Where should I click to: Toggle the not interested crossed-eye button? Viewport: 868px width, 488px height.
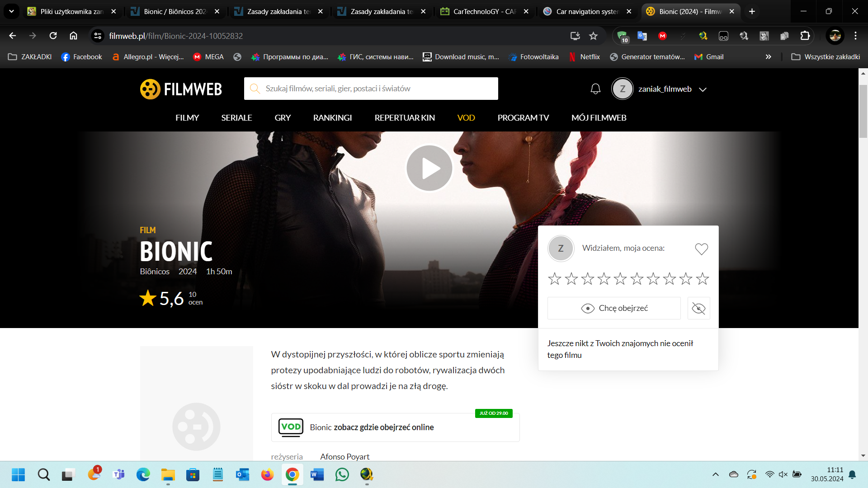point(698,308)
